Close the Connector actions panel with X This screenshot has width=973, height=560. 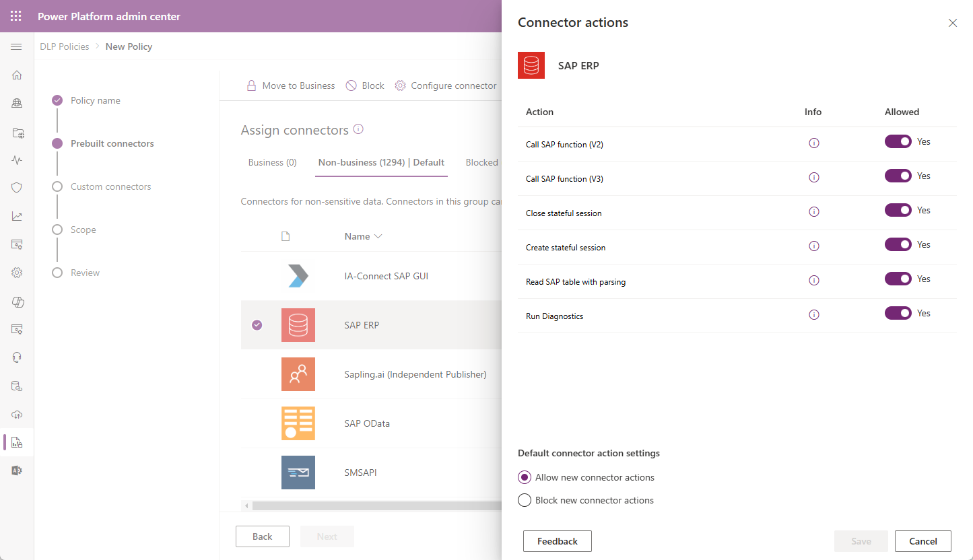point(953,23)
